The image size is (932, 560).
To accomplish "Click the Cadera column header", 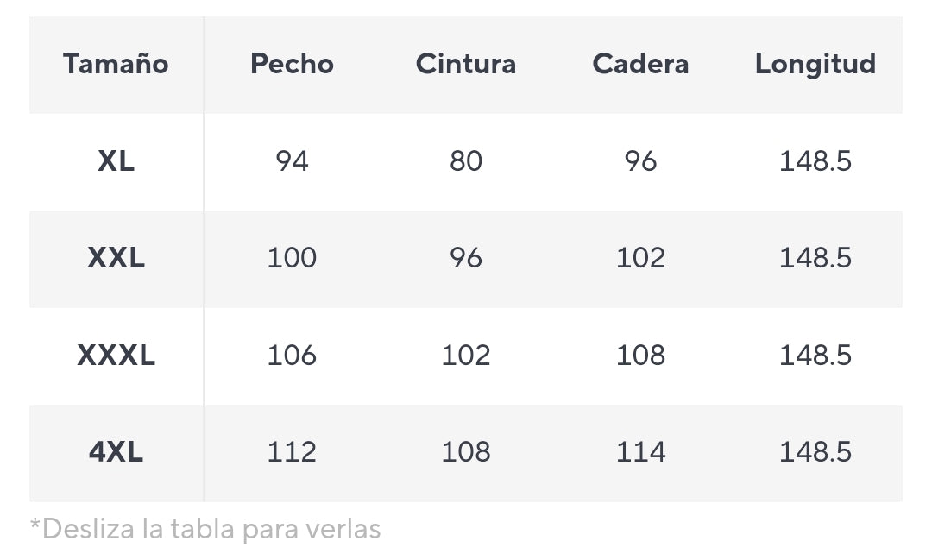I will click(x=640, y=64).
